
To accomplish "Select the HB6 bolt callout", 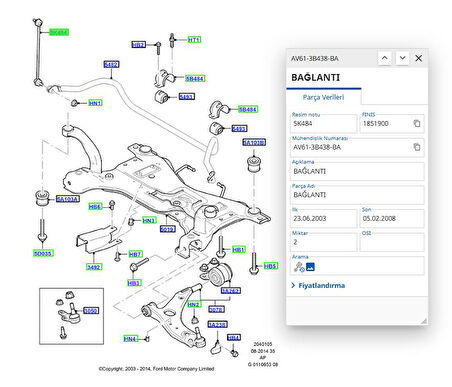I will pyautogui.click(x=95, y=207).
